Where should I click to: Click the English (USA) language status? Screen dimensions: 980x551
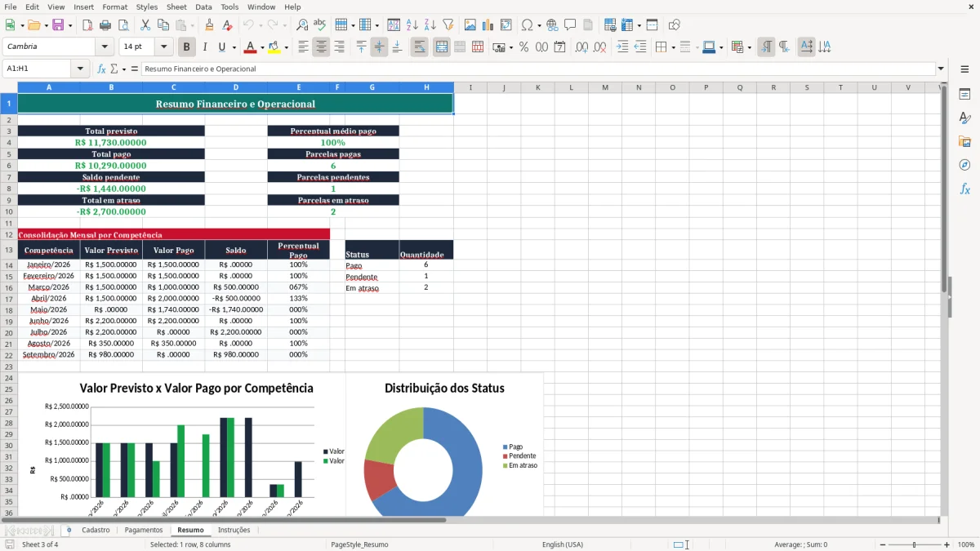tap(563, 544)
